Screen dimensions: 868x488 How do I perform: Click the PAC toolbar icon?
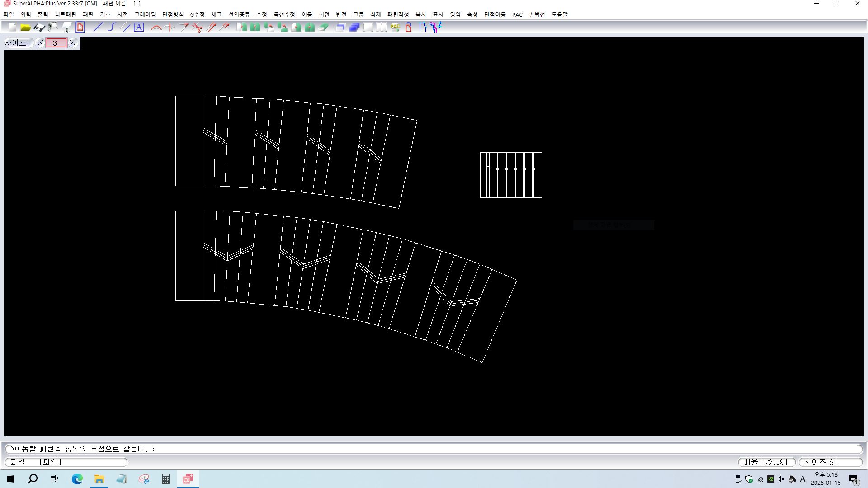click(x=395, y=28)
